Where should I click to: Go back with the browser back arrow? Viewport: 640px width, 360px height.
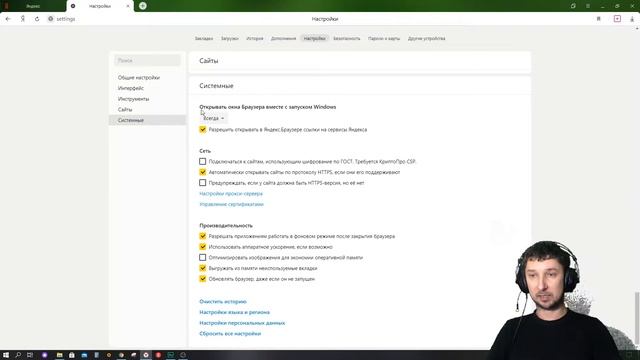[8, 19]
